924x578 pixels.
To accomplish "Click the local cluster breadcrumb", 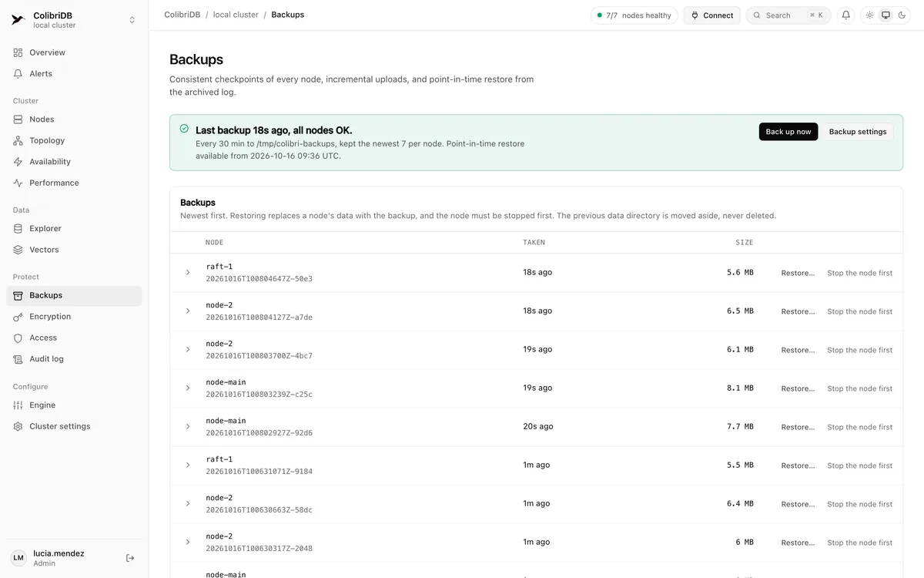I will [x=236, y=15].
